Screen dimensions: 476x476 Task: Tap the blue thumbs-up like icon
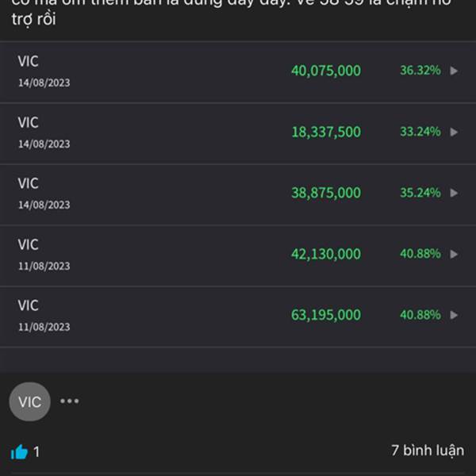point(19,452)
